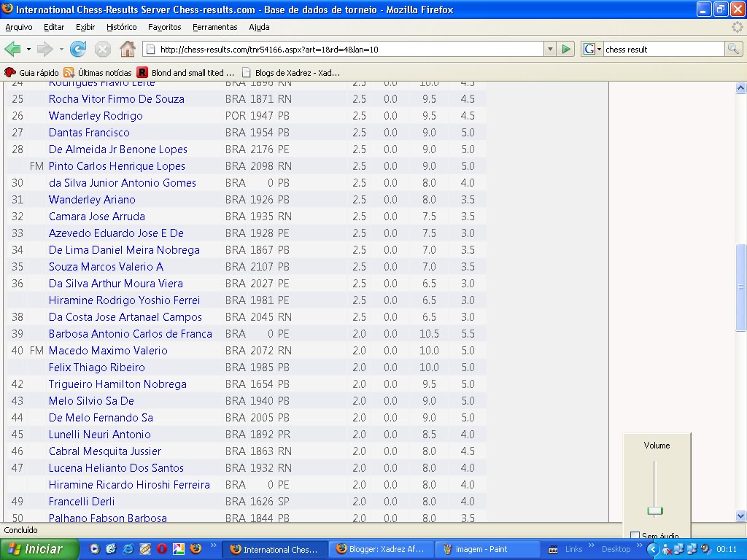
Task: Open player Hiramine Rodrigo Yoshio Ferrei
Action: [124, 300]
